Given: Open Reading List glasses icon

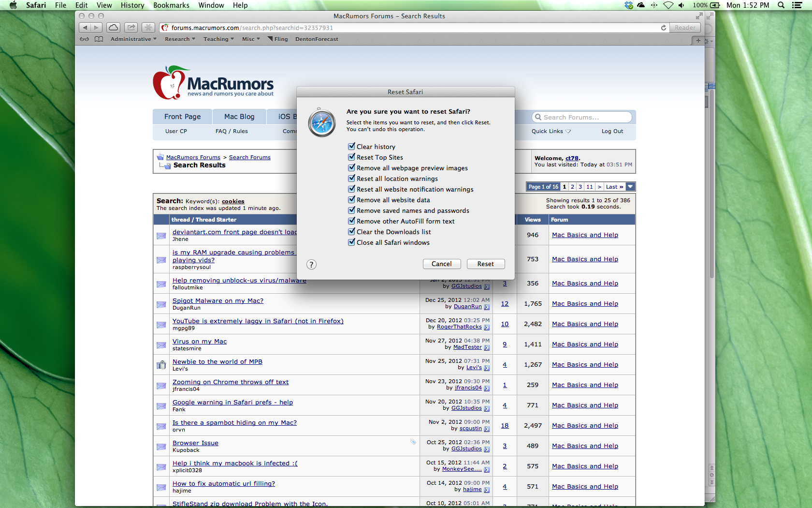Looking at the screenshot, I should point(84,39).
